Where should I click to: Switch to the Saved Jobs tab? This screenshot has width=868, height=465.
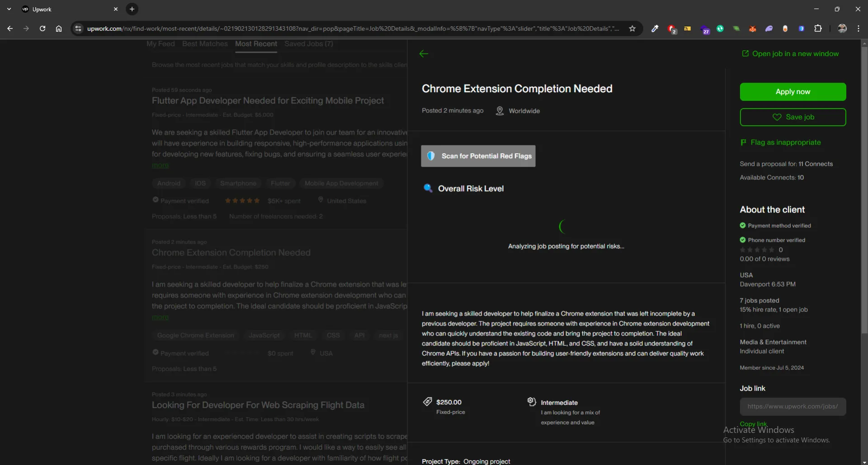point(308,44)
